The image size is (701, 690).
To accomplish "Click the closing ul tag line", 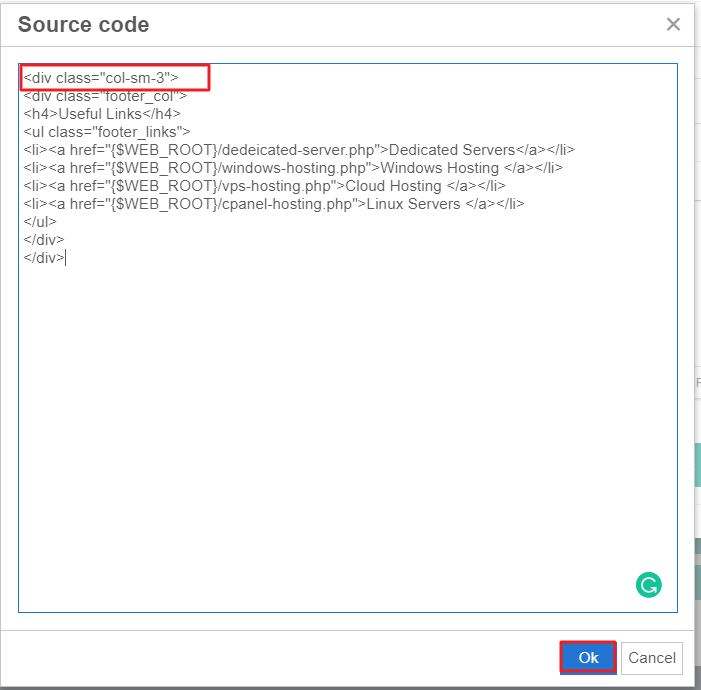I will pyautogui.click(x=40, y=222).
